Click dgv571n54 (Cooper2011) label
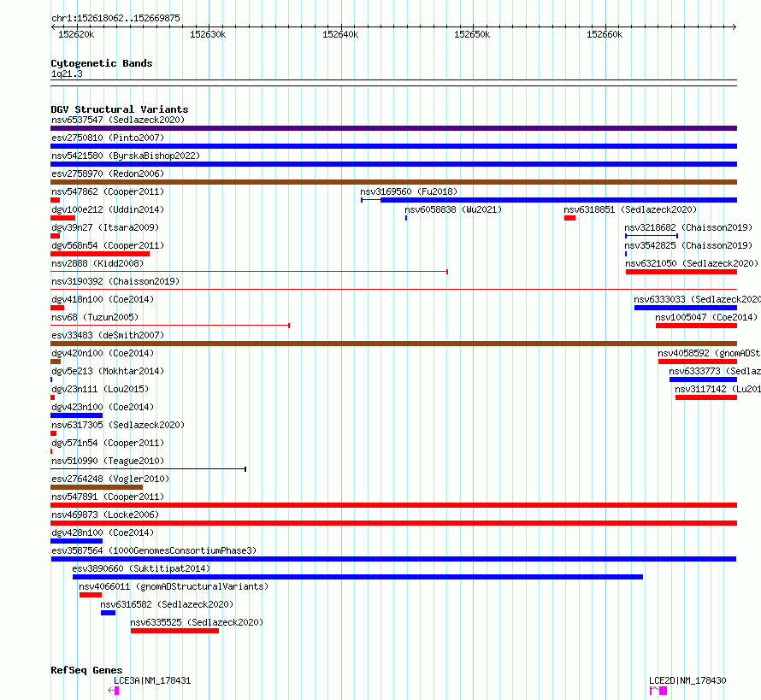761x700 pixels. [x=108, y=443]
